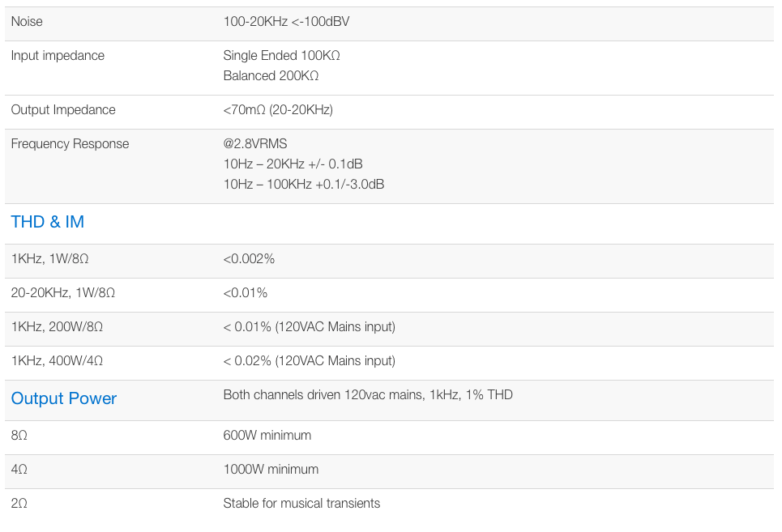This screenshot has height=532, width=782.
Task: Click the 600W minimum value
Action: pyautogui.click(x=267, y=436)
